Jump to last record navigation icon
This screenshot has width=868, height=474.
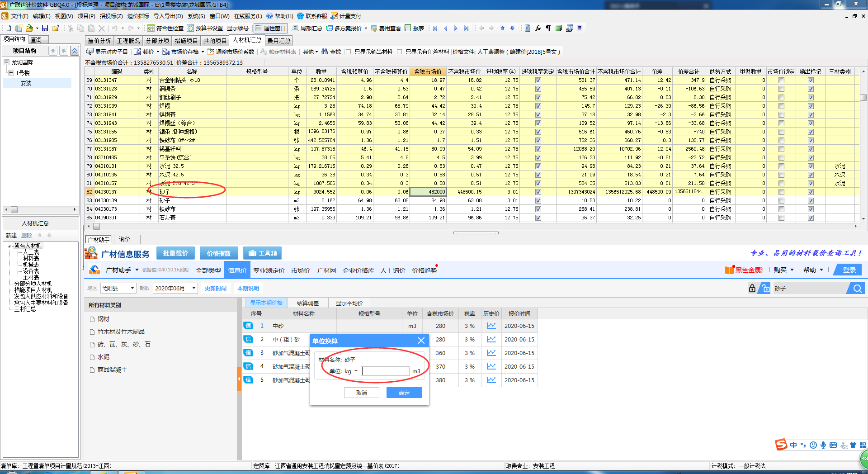(x=466, y=28)
